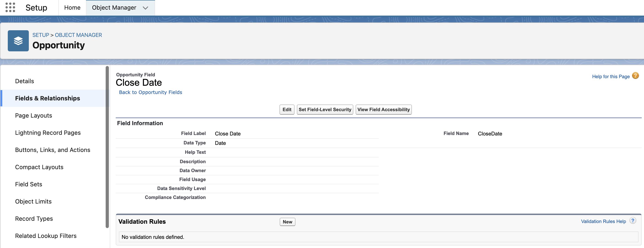This screenshot has width=644, height=248.
Task: Expand the Object Manager tab chevron
Action: [x=145, y=8]
